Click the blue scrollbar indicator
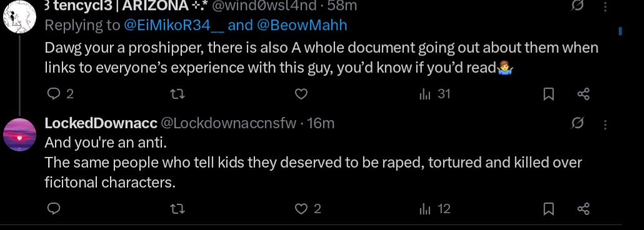 (620, 31)
